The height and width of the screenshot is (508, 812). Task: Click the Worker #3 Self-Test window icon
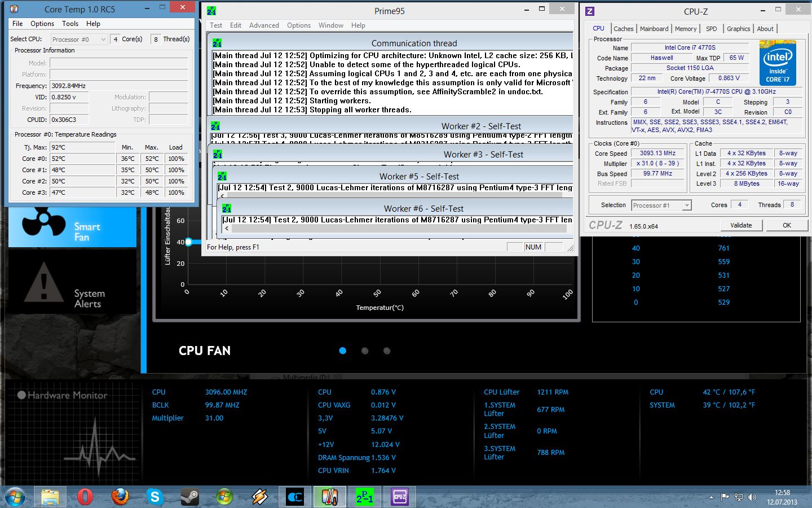click(x=217, y=154)
